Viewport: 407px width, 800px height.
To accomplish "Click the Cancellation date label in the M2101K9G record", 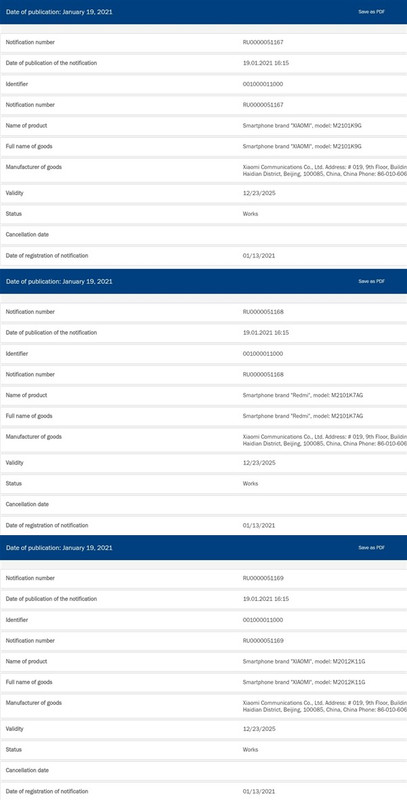I will (28, 235).
